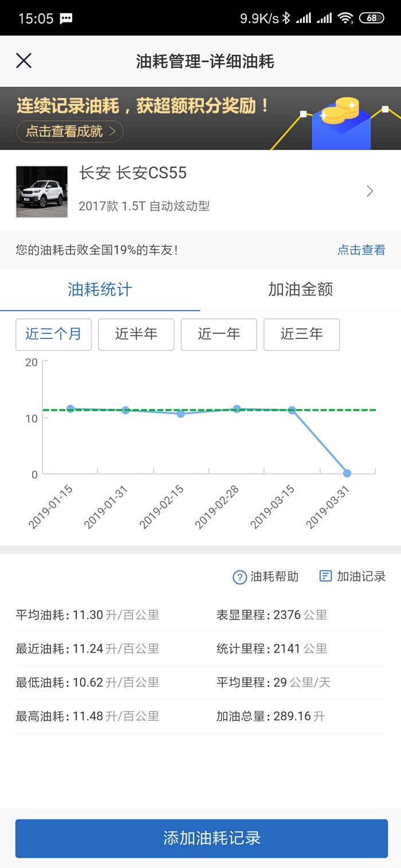Select the 近三年 time range

tap(301, 334)
